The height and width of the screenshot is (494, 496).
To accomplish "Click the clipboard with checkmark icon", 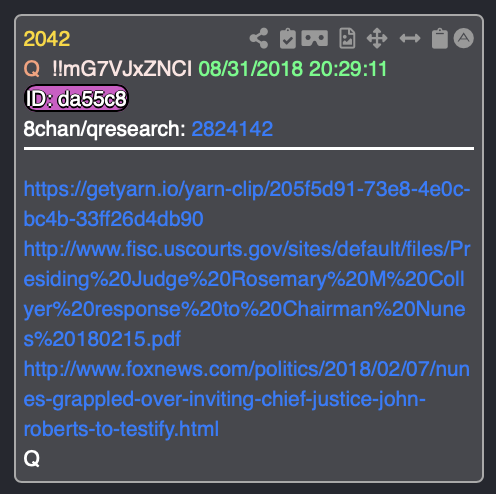I will click(288, 39).
